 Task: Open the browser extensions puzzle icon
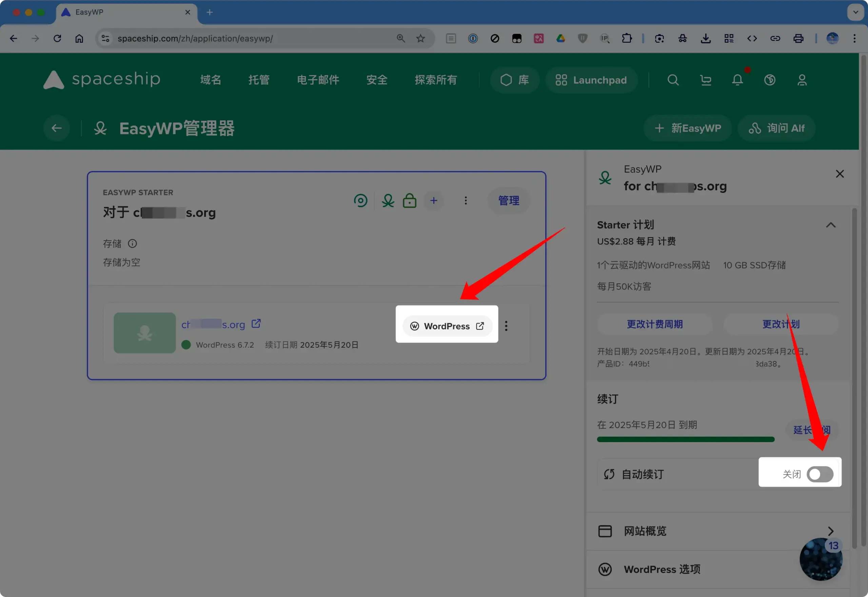[627, 38]
